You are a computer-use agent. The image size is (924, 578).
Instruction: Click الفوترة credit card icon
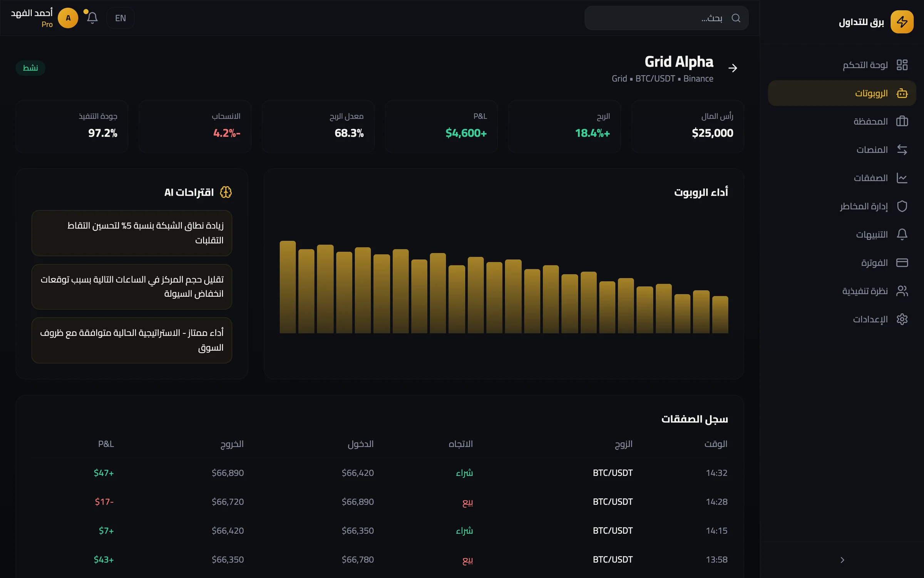(x=902, y=263)
